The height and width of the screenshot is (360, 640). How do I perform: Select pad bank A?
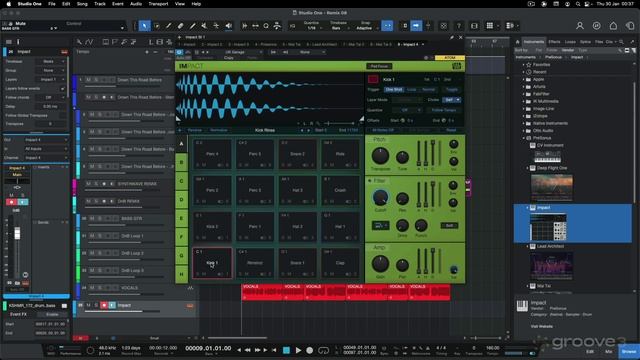point(182,144)
